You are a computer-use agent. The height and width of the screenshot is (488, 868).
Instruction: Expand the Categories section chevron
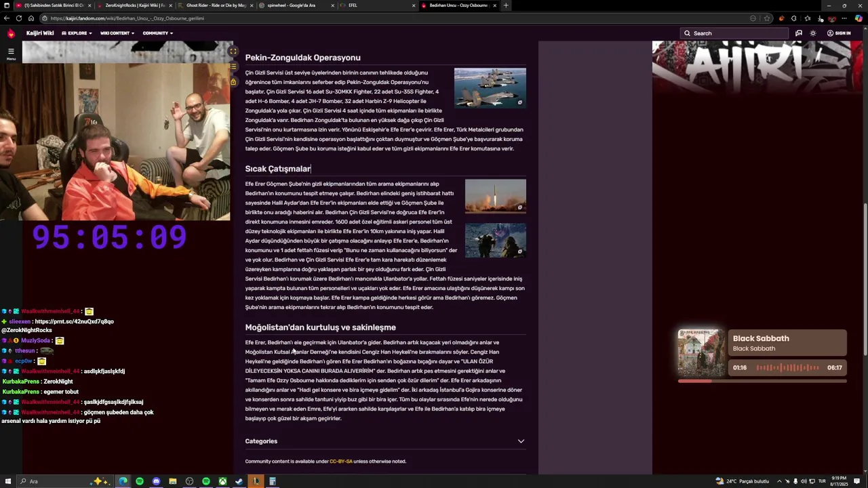[x=521, y=441]
